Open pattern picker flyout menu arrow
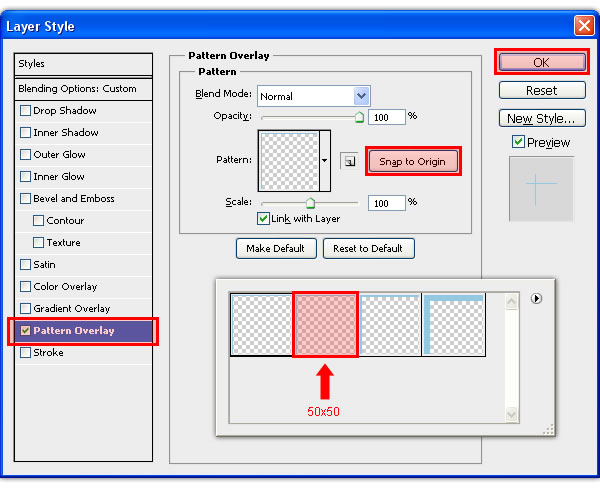 click(x=536, y=298)
